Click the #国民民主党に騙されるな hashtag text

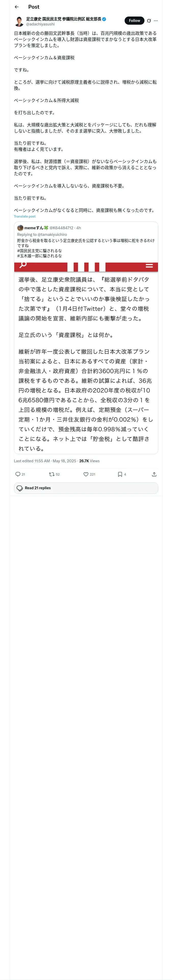click(x=40, y=251)
